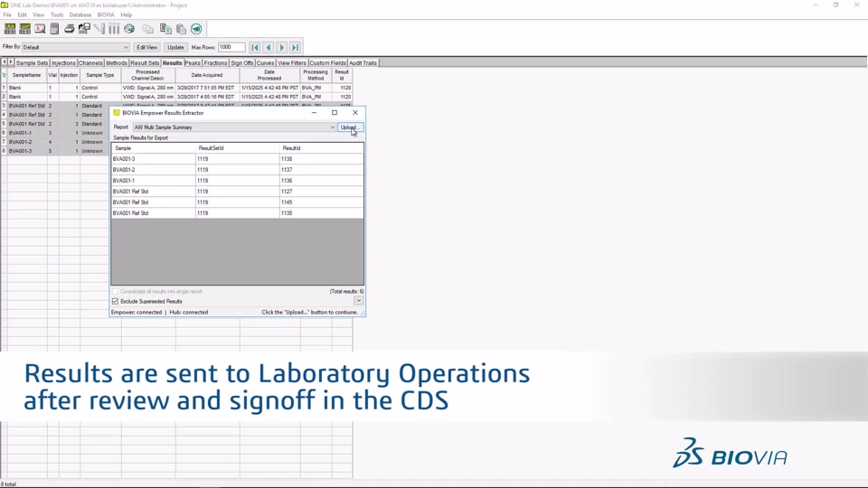Click the Alter Sample toolbar icon beside Print
Screen dimensions: 868x488
[x=84, y=29]
